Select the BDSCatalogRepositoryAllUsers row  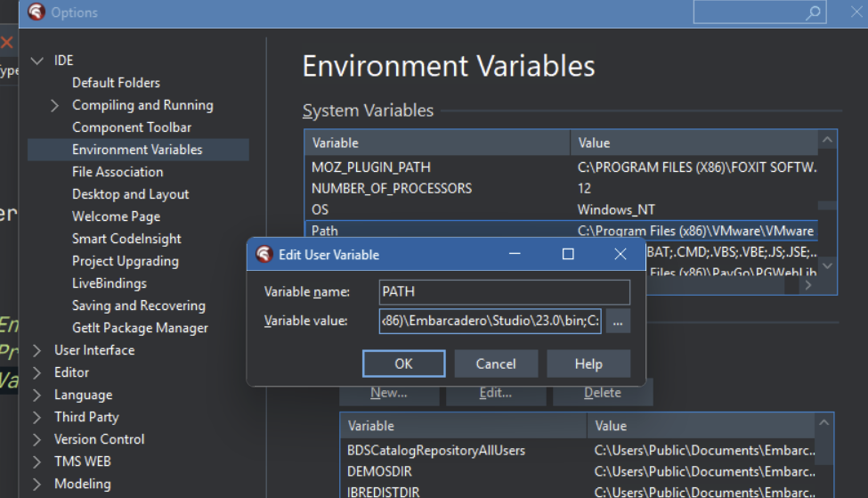click(x=578, y=451)
